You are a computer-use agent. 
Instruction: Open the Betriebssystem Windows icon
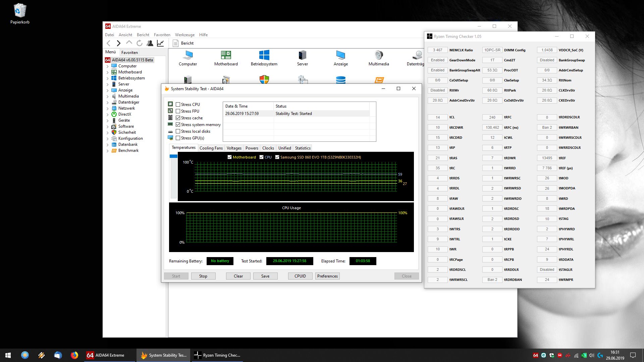coord(264,55)
